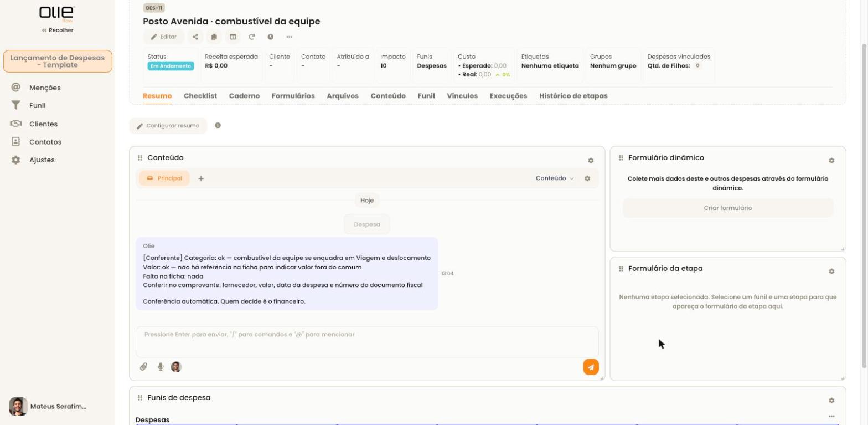The width and height of the screenshot is (868, 425).
Task: Open the Execuções tab
Action: click(508, 96)
